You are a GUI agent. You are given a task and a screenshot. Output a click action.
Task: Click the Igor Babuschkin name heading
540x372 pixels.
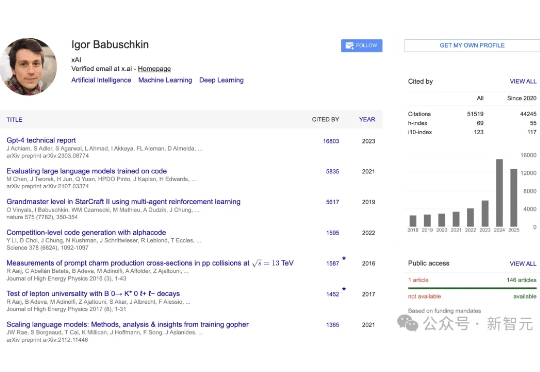tap(110, 45)
